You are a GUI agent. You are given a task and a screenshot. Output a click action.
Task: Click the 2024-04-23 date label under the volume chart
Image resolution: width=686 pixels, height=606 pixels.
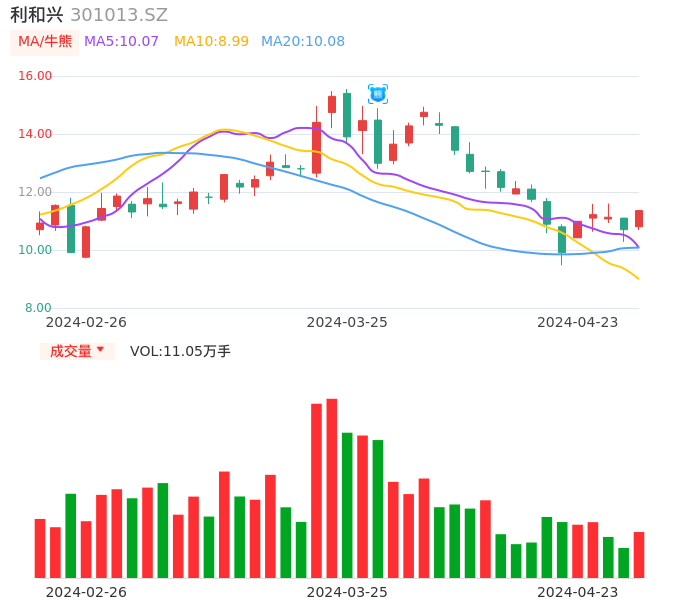(x=578, y=592)
